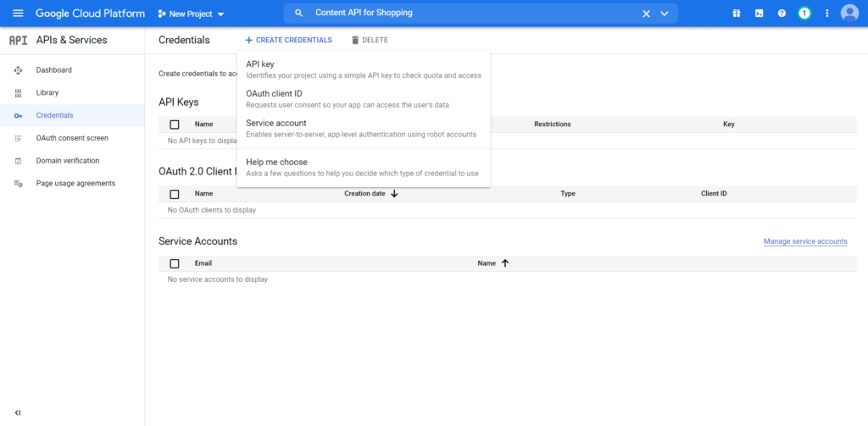Click the Domain verification checkbox icon
This screenshot has width=868, height=426.
coord(18,161)
